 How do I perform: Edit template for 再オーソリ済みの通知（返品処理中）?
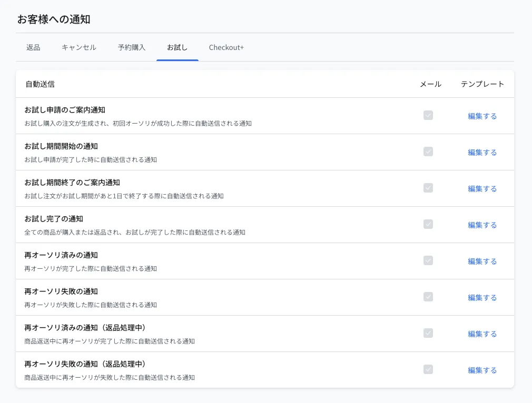point(482,334)
